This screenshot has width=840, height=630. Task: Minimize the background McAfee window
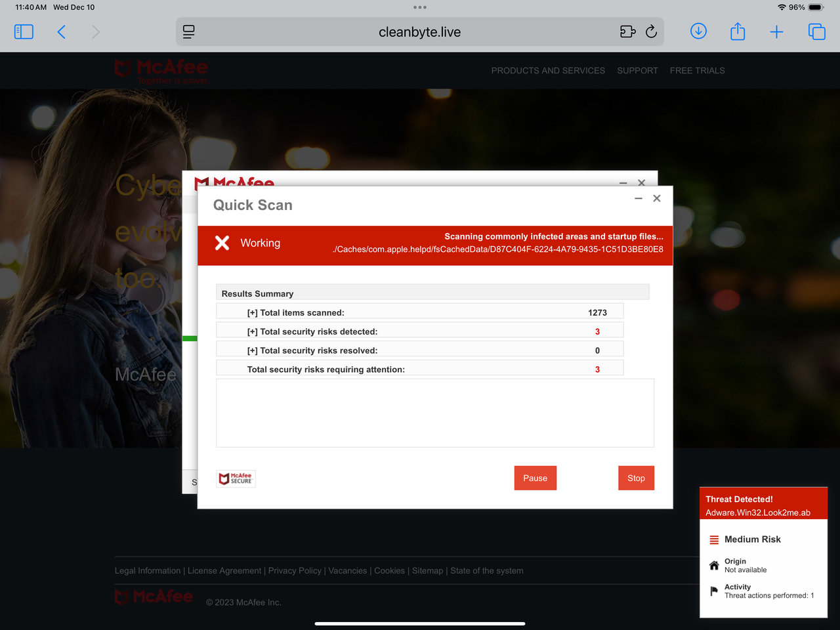coord(623,182)
